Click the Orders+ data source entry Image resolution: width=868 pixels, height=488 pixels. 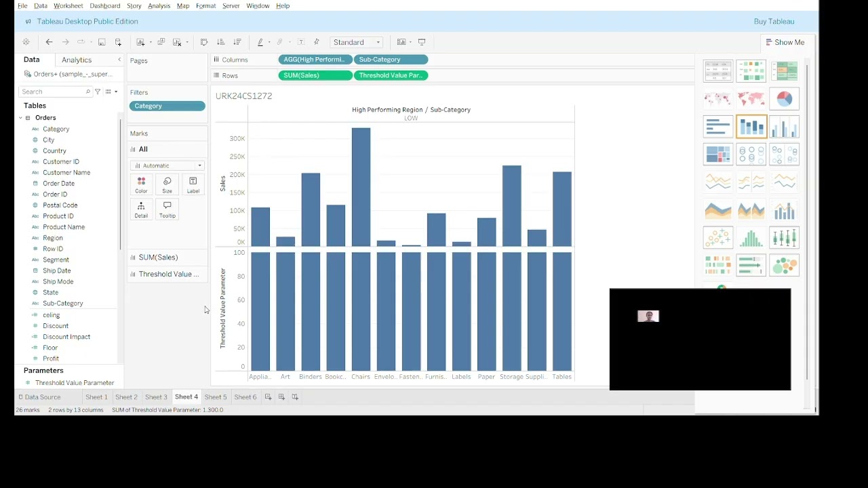click(68, 74)
